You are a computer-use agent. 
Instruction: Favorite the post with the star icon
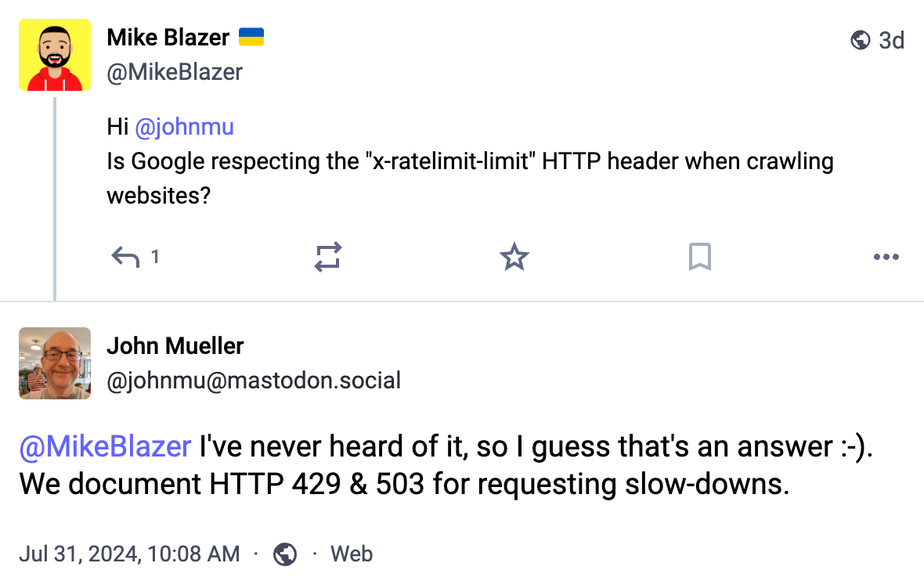[514, 257]
